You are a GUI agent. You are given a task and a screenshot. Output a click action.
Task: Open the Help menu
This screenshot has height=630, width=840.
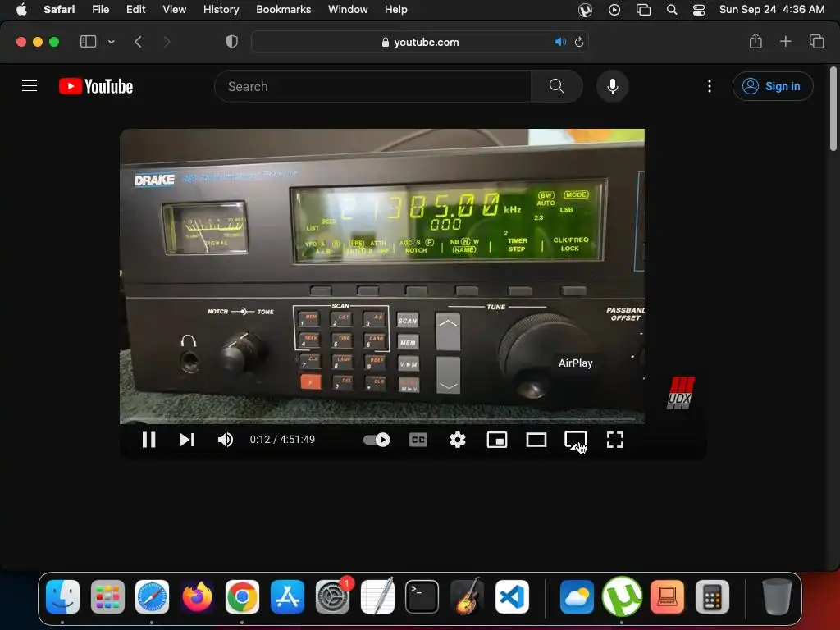point(396,9)
